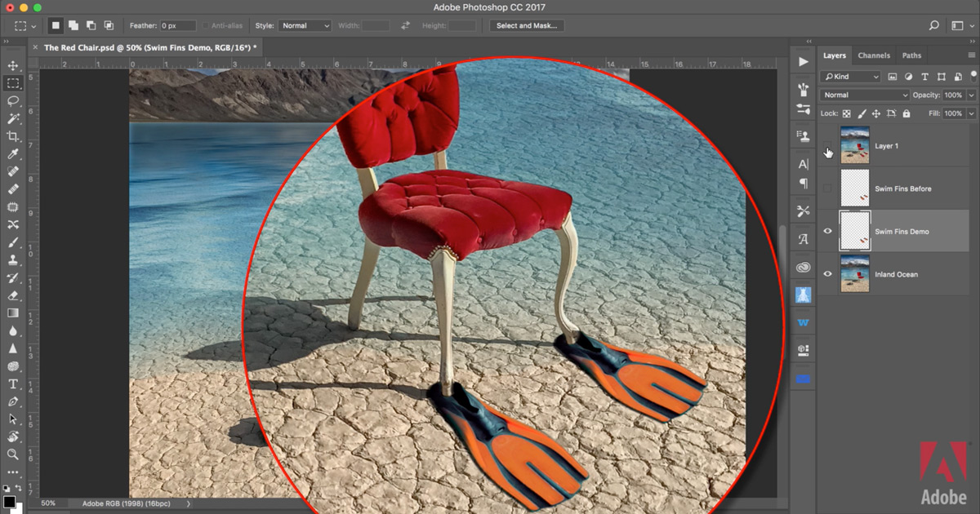Select the Move tool
Screen dimensions: 980x514
click(x=13, y=65)
